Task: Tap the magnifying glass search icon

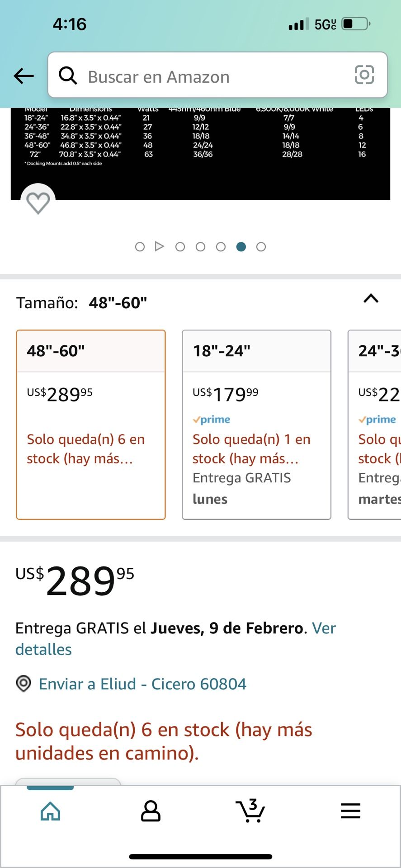Action: (68, 75)
